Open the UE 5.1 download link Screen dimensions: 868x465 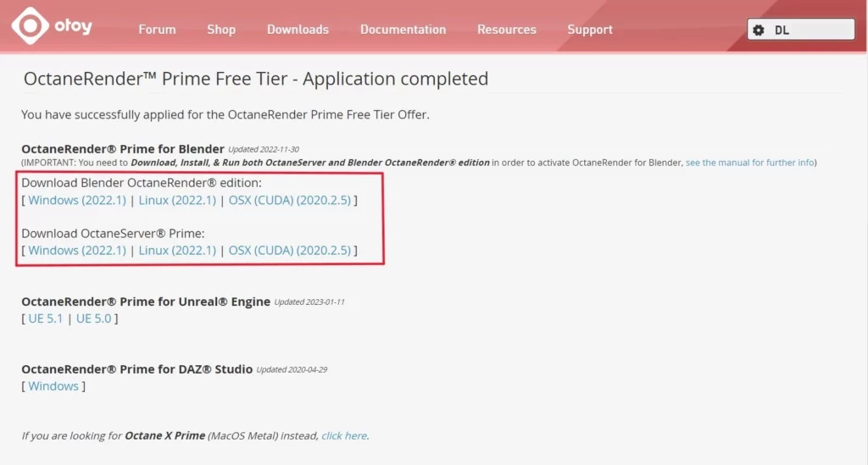tap(46, 318)
